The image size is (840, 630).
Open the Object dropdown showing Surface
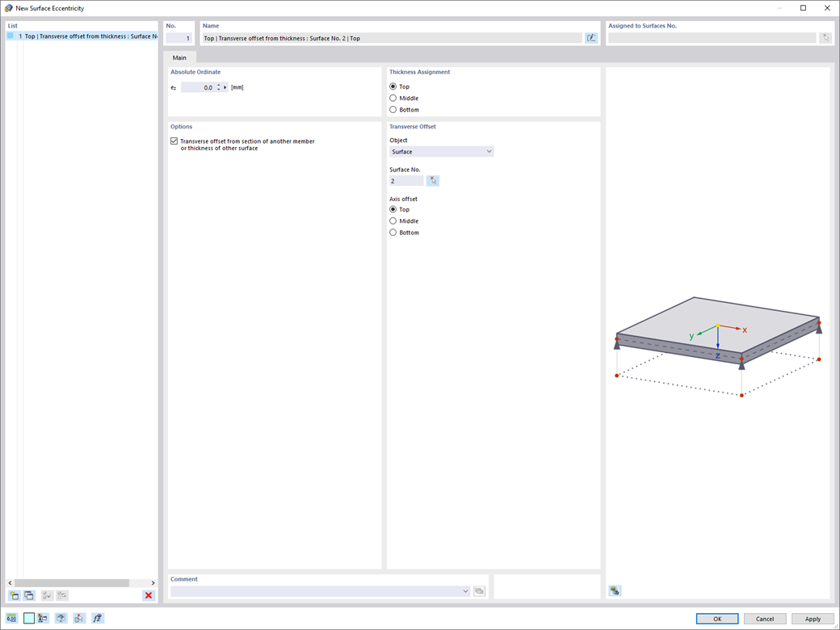coord(442,152)
